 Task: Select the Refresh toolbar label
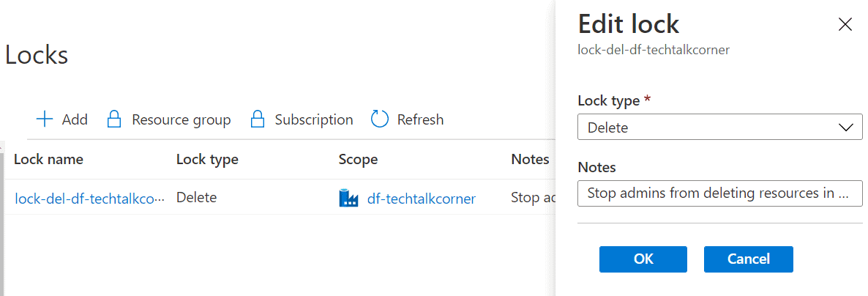tap(420, 119)
